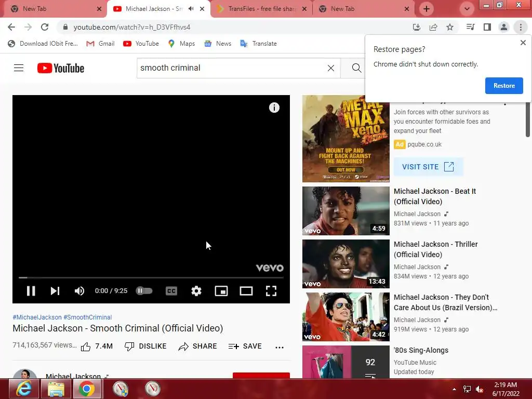Open Translate bookmark
The width and height of the screenshot is (532, 399).
[x=259, y=44]
